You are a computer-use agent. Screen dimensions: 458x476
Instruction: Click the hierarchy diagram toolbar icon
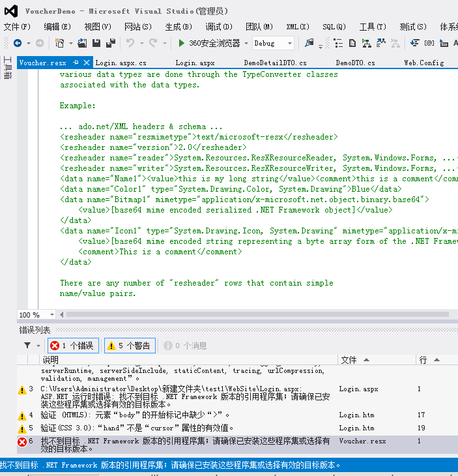pos(366,43)
